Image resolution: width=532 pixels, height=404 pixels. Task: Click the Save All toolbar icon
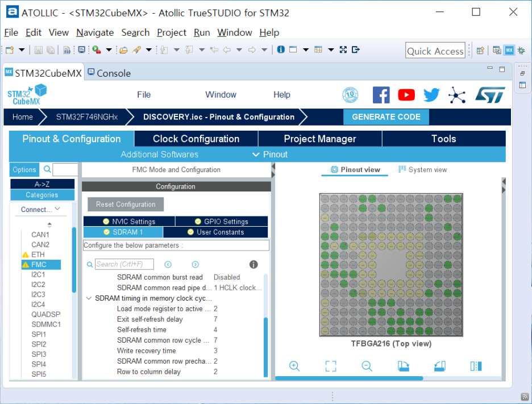click(x=51, y=50)
